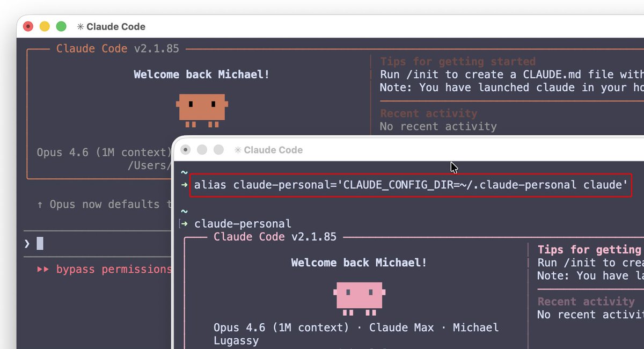644x349 pixels.
Task: Click 'Tips for getting' heading in front window
Action: pyautogui.click(x=589, y=250)
